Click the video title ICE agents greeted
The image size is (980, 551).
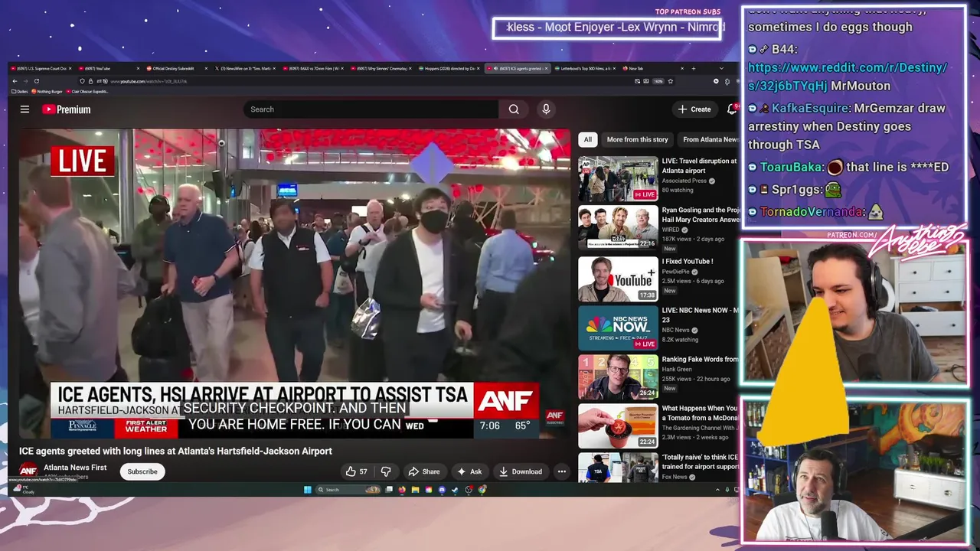coord(175,452)
